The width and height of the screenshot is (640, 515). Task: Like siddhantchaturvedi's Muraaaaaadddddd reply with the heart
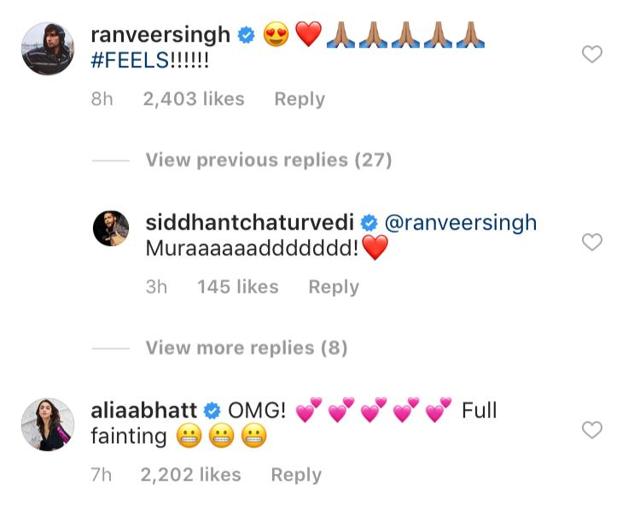592,242
